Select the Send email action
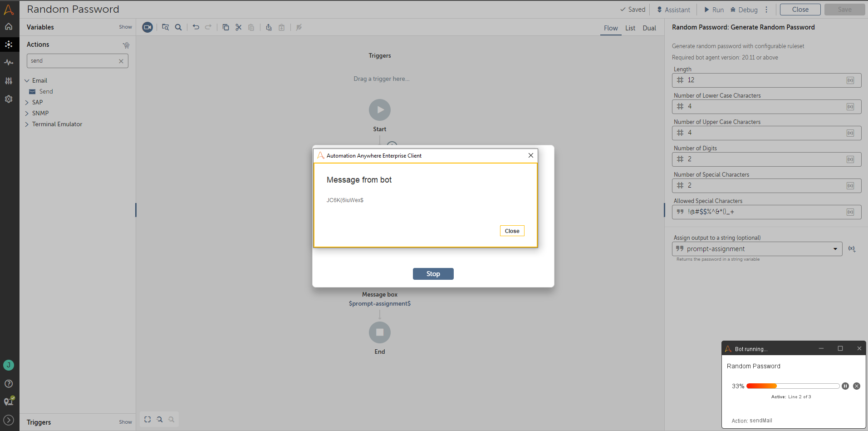This screenshot has width=868, height=431. pos(46,92)
